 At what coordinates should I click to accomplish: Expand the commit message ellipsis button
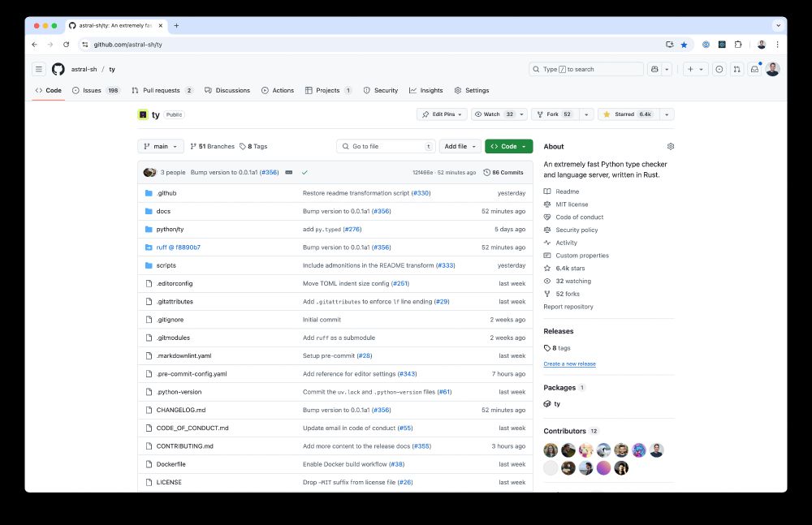pos(289,172)
